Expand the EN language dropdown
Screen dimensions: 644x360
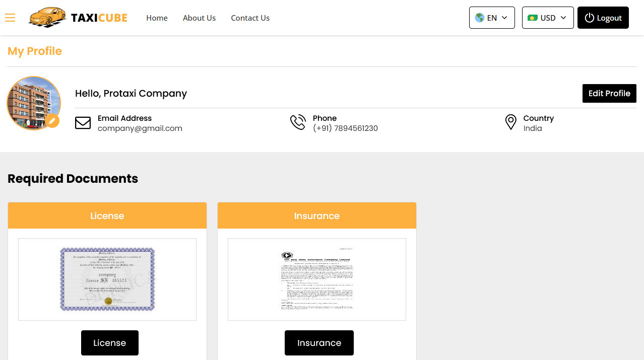point(492,17)
